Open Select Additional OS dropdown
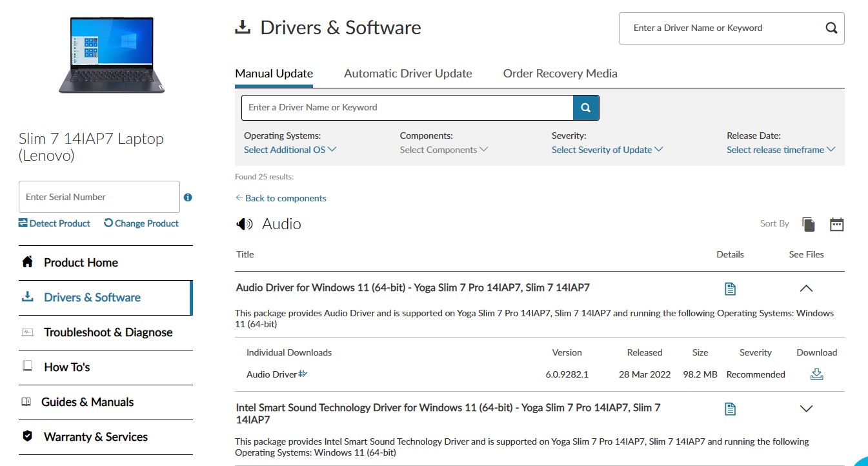Screen dimensions: 868x466 coord(290,150)
